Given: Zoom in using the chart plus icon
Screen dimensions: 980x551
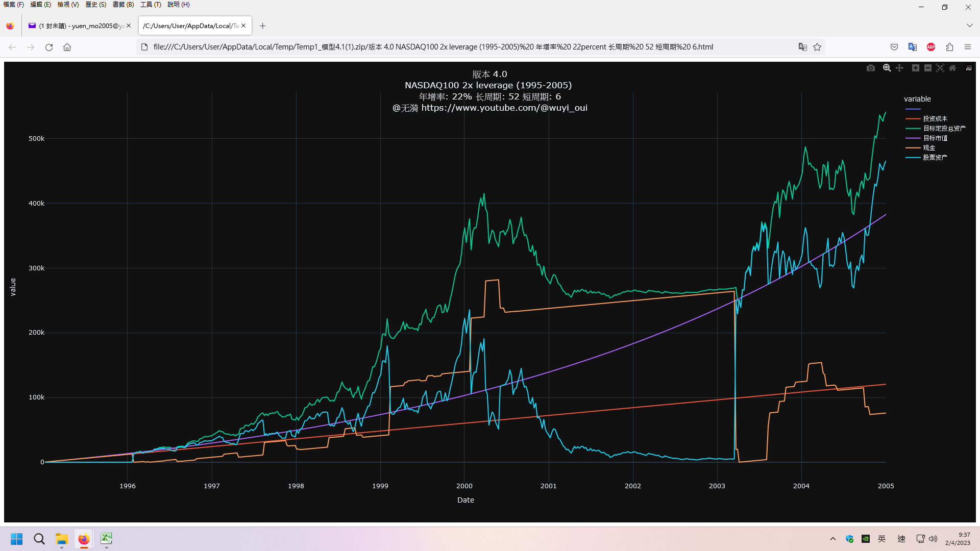Looking at the screenshot, I should coord(916,68).
